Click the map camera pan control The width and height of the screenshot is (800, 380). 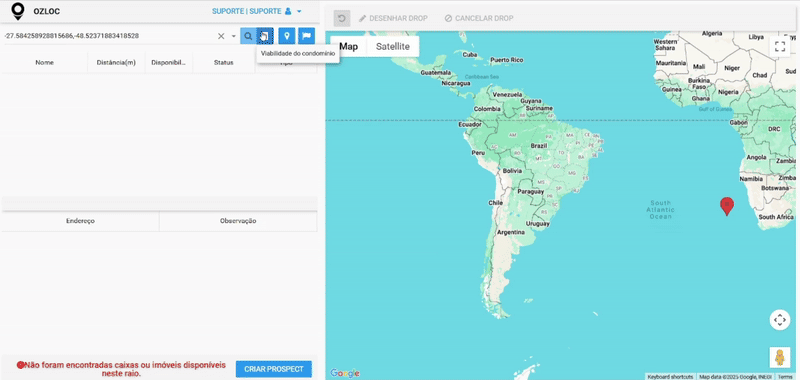[x=780, y=320]
